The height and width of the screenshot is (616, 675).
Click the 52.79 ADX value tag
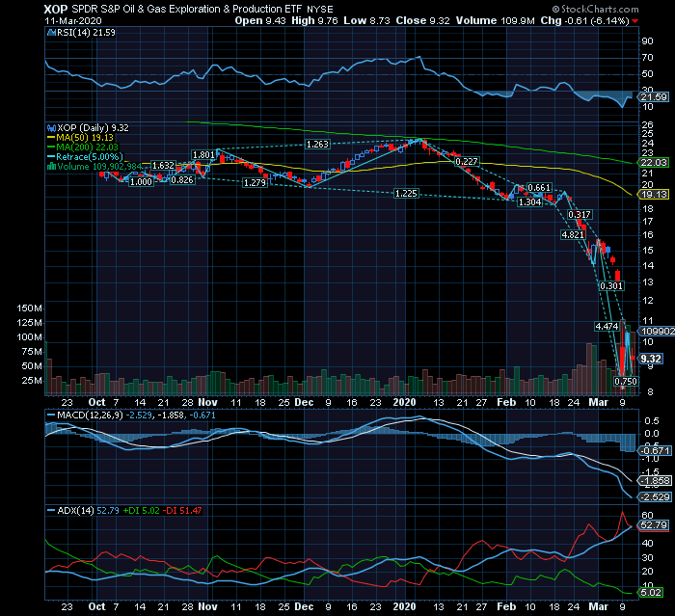click(654, 525)
